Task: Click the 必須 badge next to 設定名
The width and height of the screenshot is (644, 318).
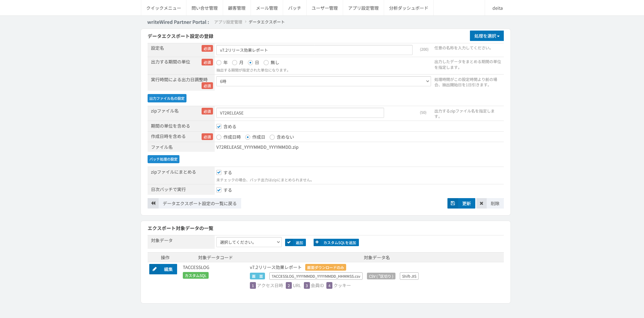Action: pos(207,49)
